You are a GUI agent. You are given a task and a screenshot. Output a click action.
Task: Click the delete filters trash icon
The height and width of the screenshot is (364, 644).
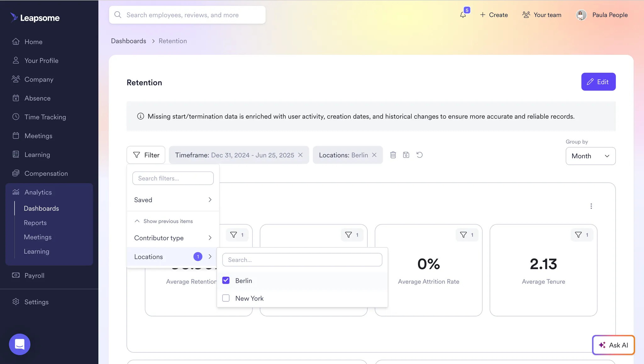coord(393,155)
